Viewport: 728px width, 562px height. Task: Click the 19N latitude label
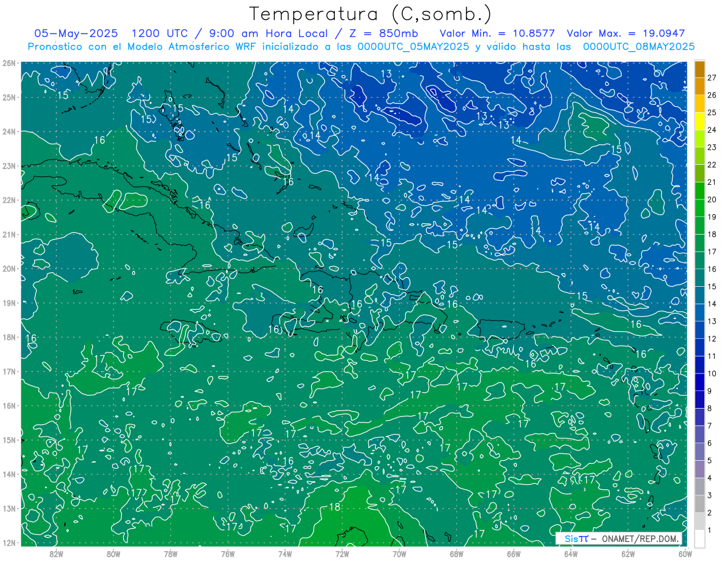pos(9,303)
